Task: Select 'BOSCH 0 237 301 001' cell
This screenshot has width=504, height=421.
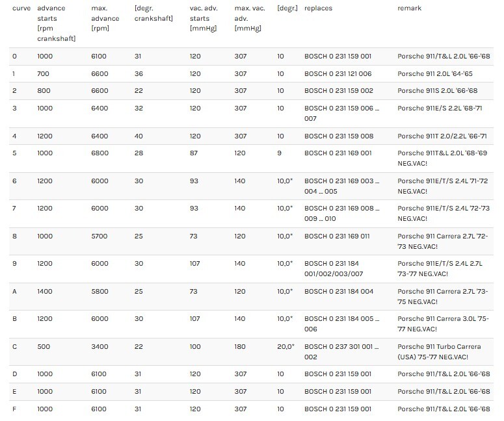Action: [341, 352]
